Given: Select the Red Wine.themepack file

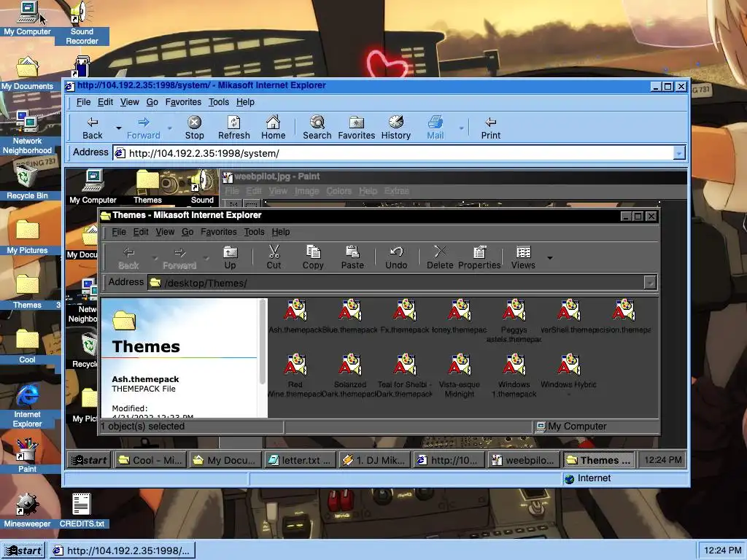Looking at the screenshot, I should click(295, 376).
